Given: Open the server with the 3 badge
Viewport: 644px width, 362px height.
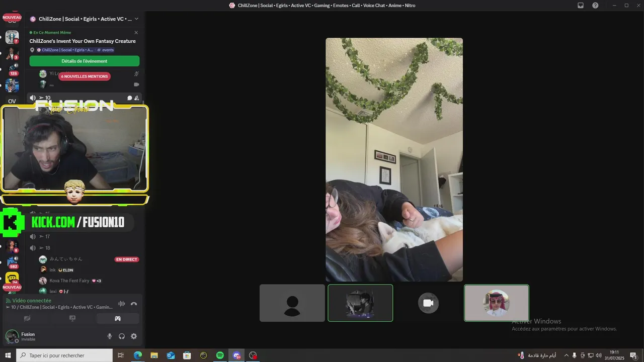Looking at the screenshot, I should click(x=12, y=53).
